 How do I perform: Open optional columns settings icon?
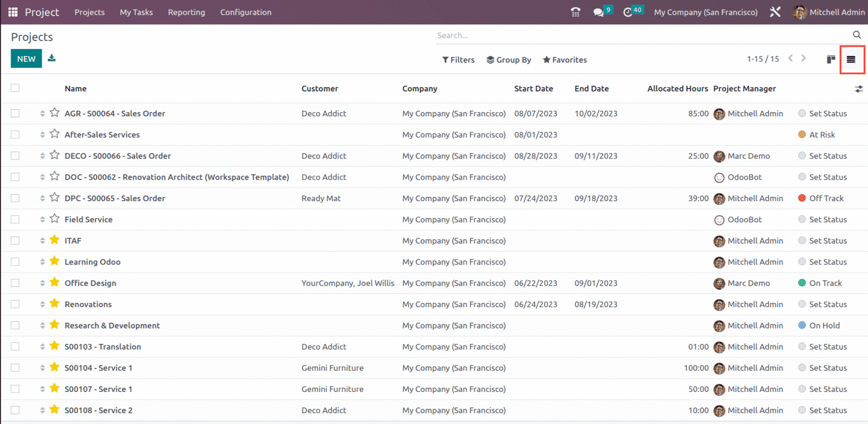click(x=858, y=89)
